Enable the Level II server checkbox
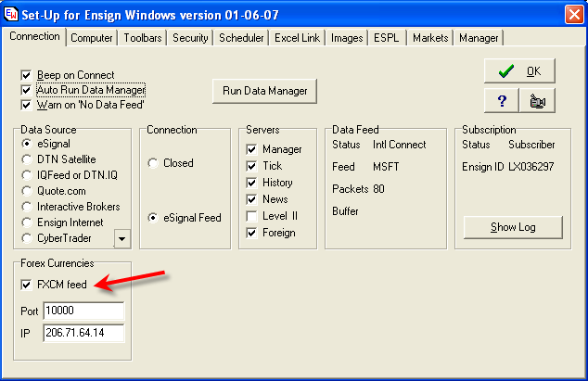 pyautogui.click(x=252, y=216)
